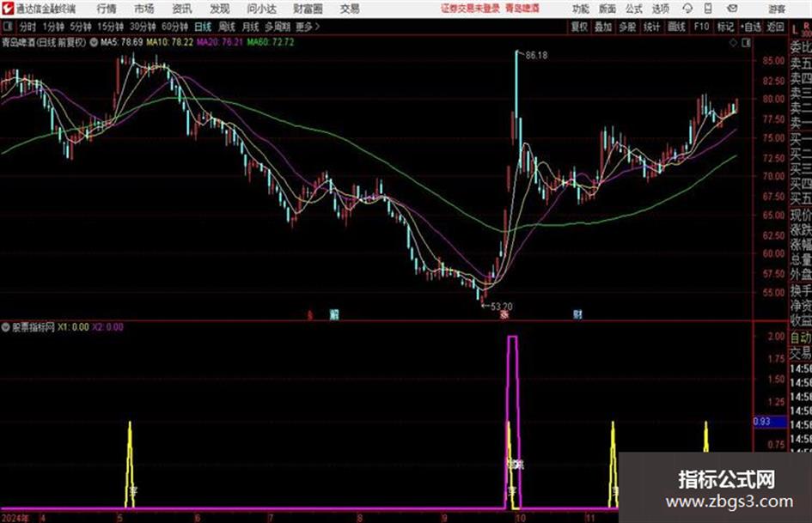The width and height of the screenshot is (812, 523).
Task: Switch chart to 分时 intraday view
Action: (27, 27)
